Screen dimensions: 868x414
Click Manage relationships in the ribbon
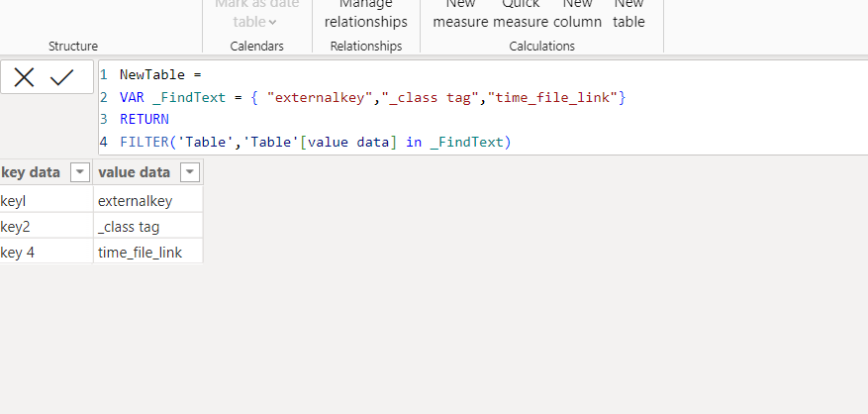(x=366, y=14)
